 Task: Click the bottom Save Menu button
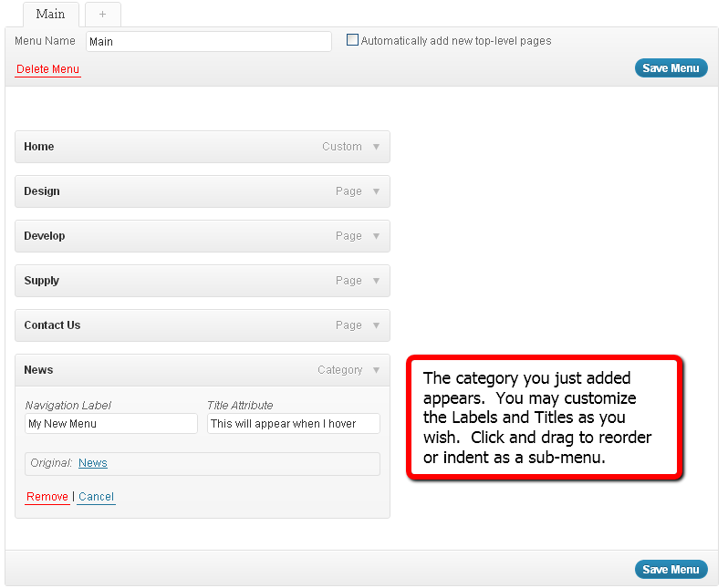click(x=671, y=570)
